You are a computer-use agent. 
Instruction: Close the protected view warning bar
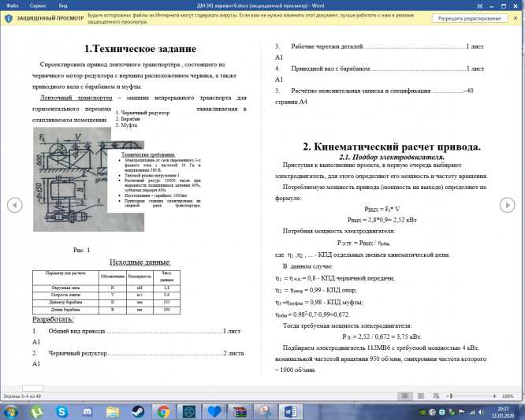point(516,18)
